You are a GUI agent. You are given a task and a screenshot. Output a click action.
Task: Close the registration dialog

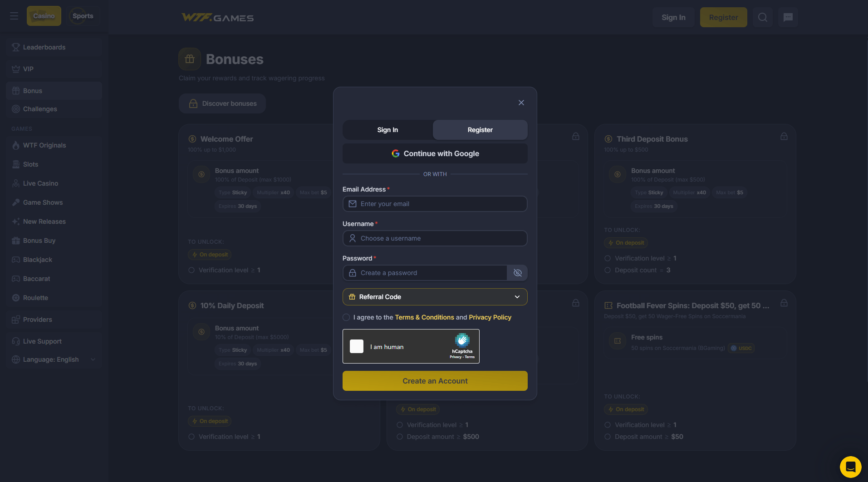521,103
